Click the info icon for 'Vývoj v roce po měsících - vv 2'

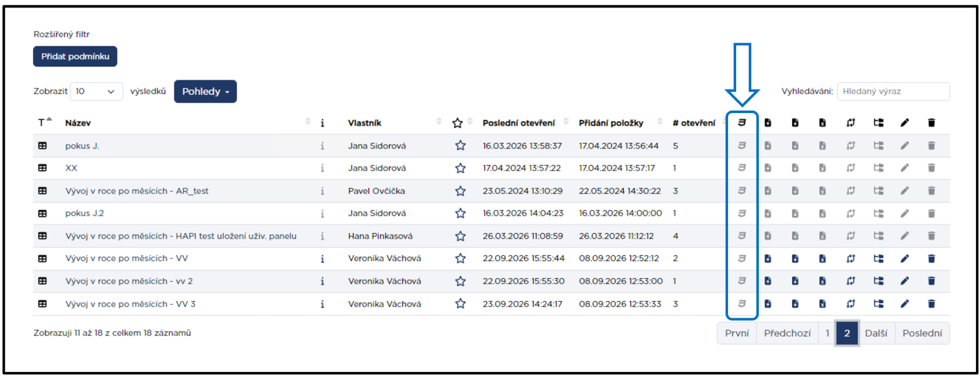click(x=322, y=281)
